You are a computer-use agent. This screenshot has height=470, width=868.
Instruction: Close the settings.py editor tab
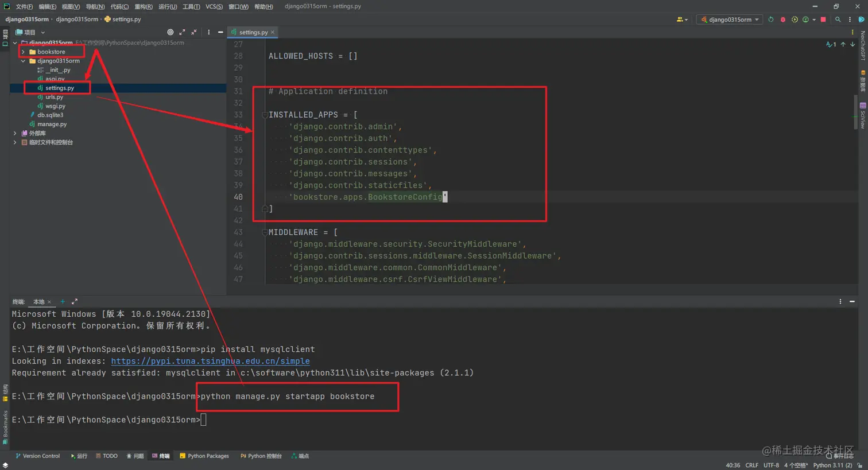[x=273, y=32]
